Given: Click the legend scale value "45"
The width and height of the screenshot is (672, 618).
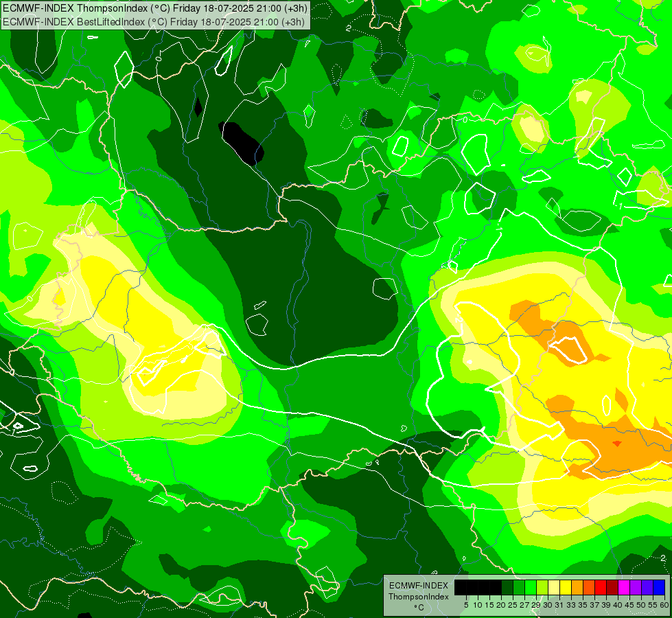Looking at the screenshot, I should 629,605.
